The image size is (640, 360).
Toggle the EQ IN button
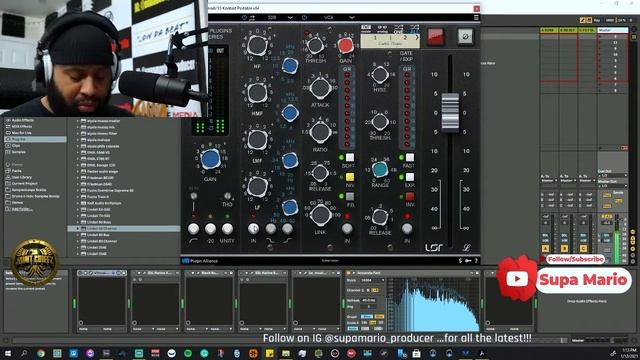click(x=253, y=229)
